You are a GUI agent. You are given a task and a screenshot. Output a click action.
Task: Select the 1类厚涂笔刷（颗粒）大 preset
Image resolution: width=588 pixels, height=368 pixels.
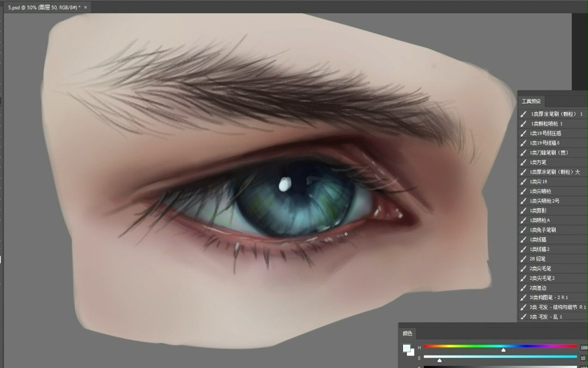pos(553,172)
